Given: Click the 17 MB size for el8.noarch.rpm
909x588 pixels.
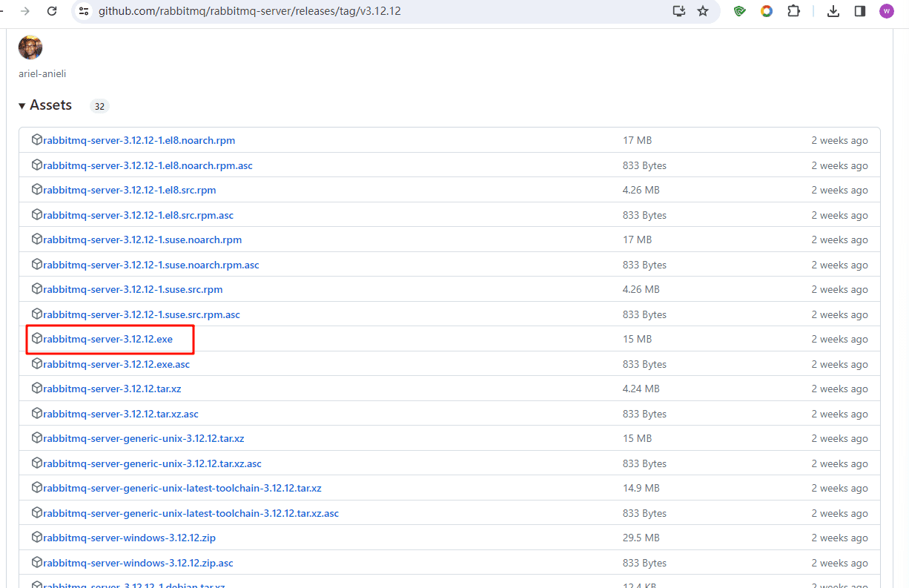Looking at the screenshot, I should tap(637, 140).
